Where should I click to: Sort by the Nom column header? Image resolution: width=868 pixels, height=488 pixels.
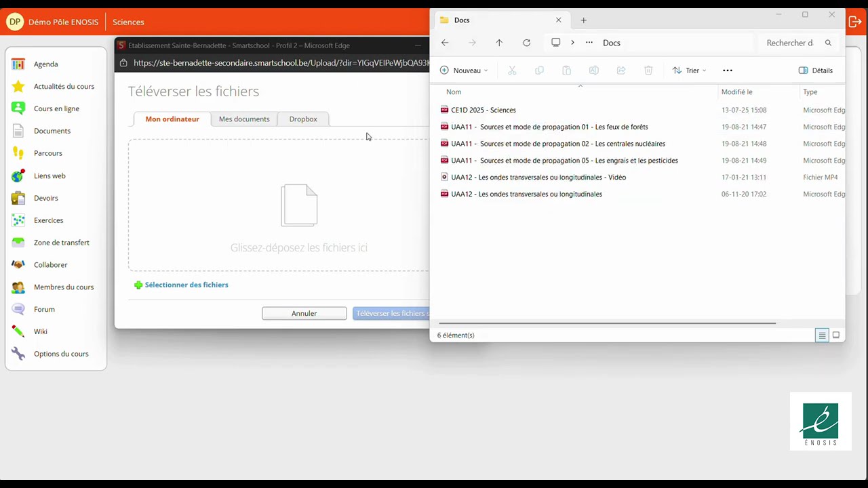tap(454, 92)
